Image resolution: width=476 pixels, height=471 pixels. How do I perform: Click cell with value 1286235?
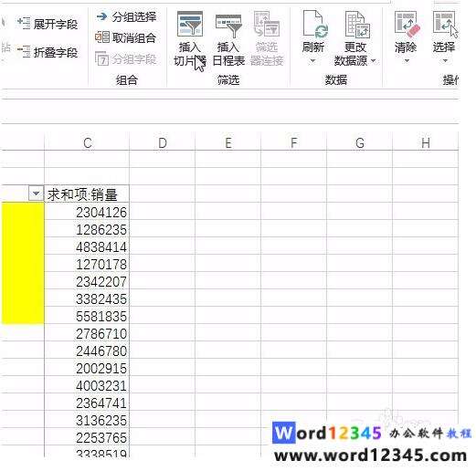(x=87, y=229)
